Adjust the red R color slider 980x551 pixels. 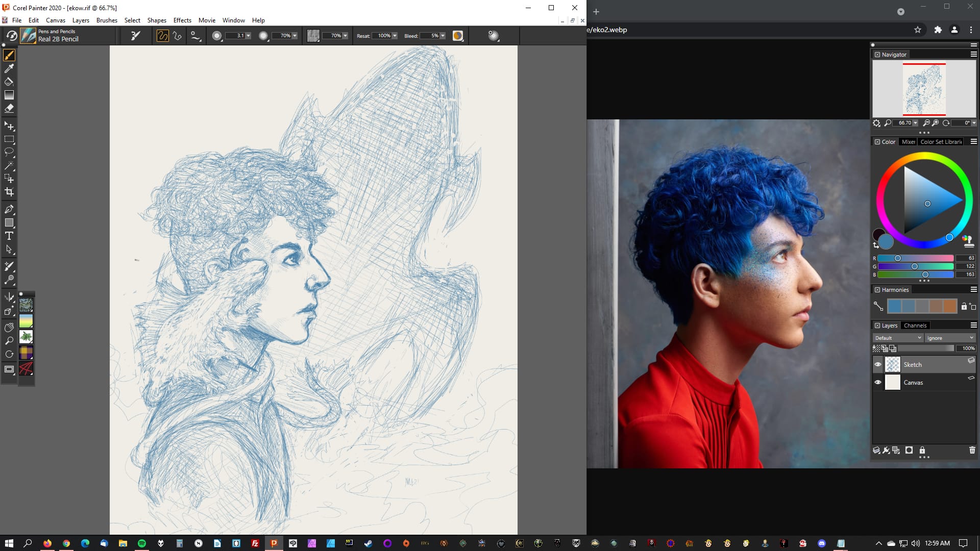coord(898,258)
